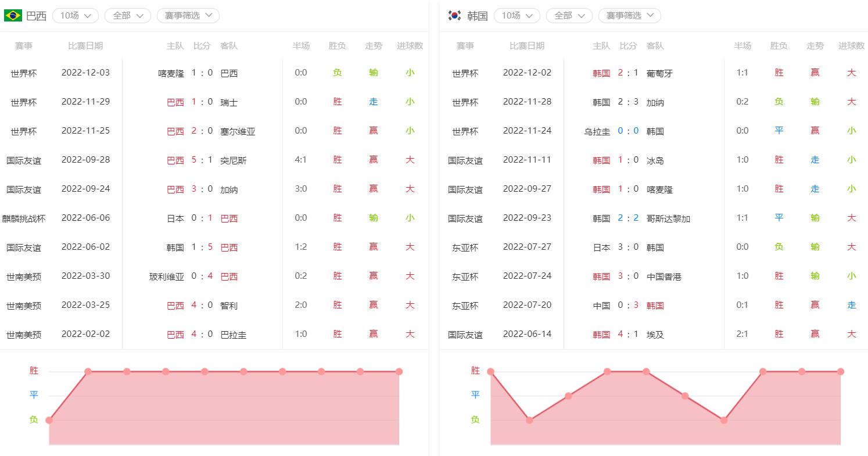The image size is (868, 456).
Task: Click first win point on Korea chart
Action: tap(491, 372)
